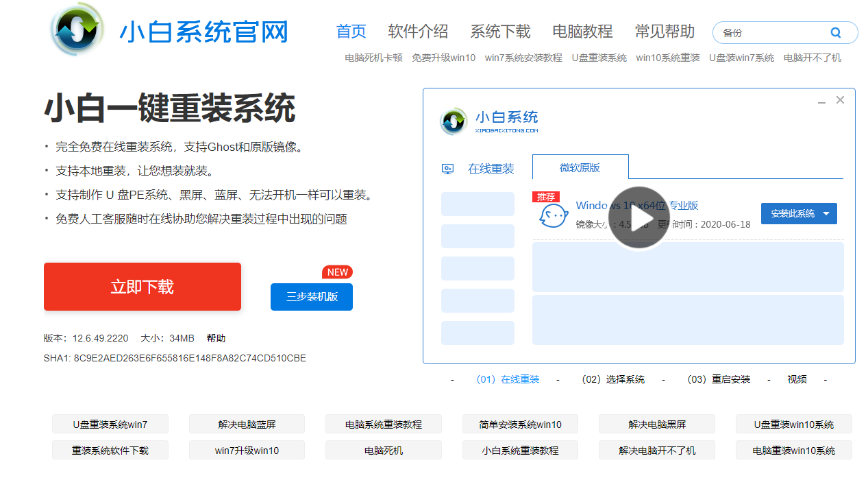Open 电脑死机卡顿 hot link

point(373,58)
